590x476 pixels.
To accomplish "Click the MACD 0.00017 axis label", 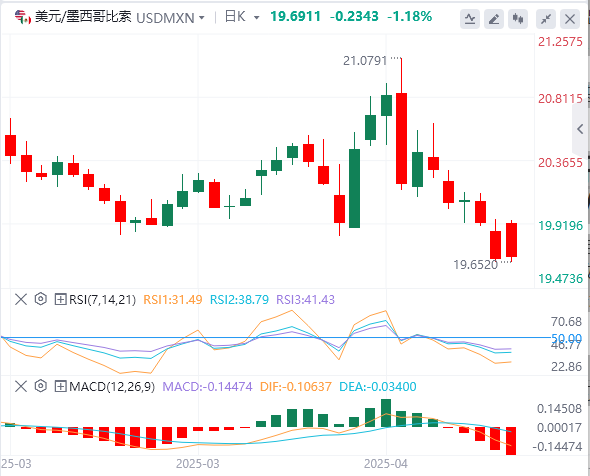I will (559, 428).
